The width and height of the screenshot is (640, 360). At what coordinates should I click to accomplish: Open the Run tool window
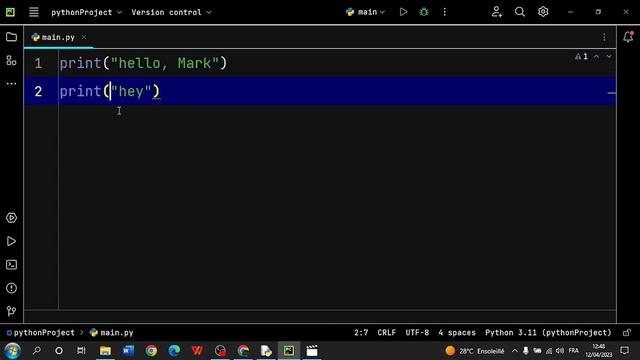[11, 241]
